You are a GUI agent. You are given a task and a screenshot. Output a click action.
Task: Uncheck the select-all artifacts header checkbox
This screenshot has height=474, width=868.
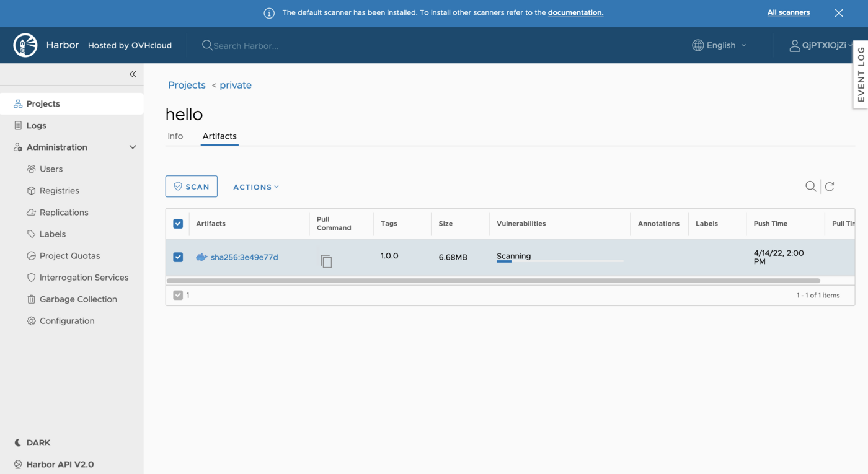178,223
